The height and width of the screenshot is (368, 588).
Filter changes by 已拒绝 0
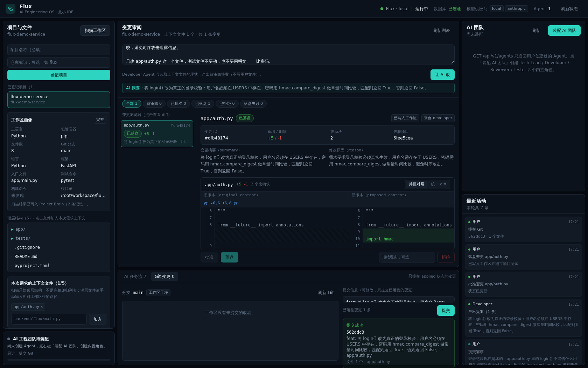coord(227,104)
